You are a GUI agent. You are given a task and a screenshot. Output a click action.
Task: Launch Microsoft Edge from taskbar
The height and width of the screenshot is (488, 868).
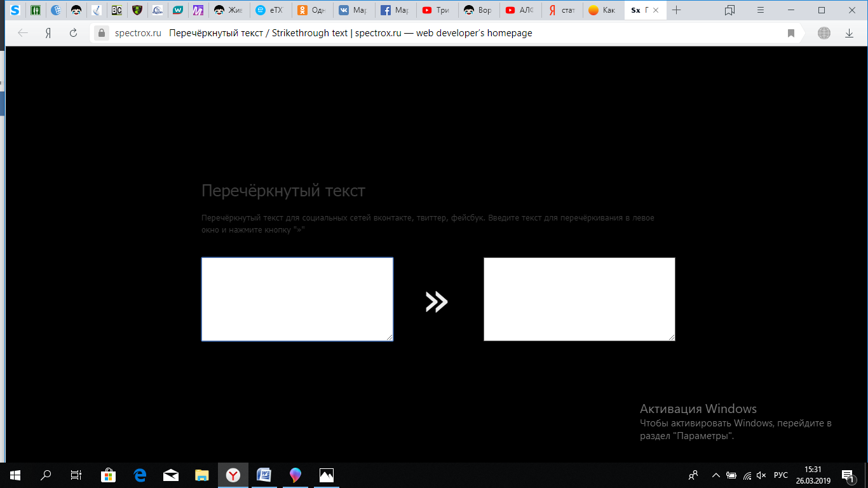pos(140,475)
